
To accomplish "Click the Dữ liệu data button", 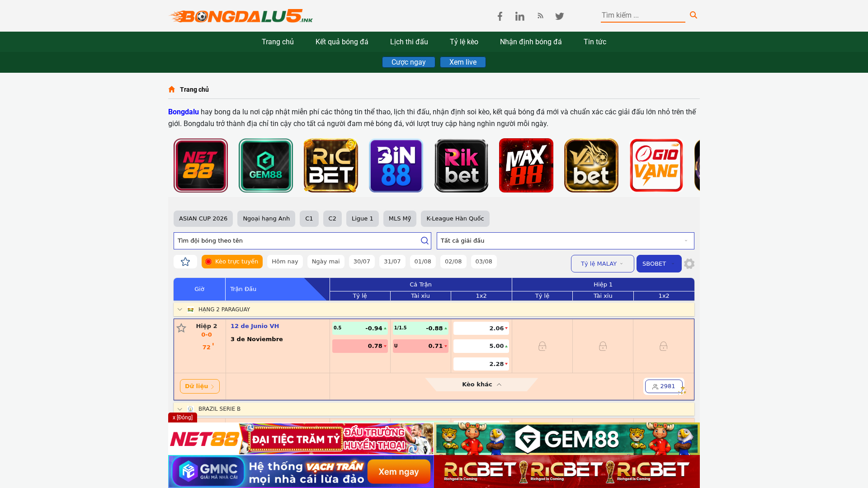I will 200,386.
